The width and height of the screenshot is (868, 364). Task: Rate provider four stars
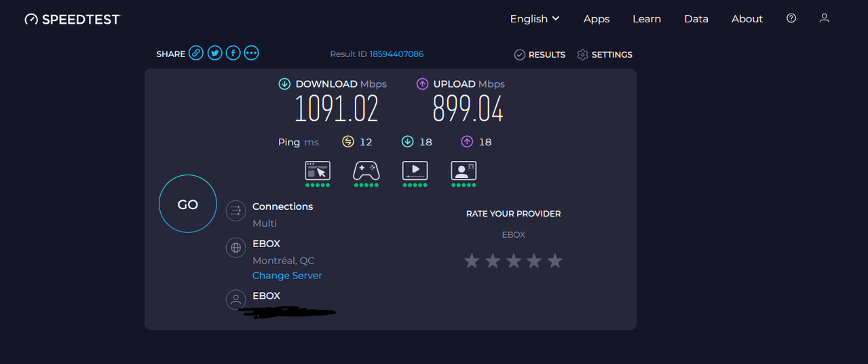[534, 261]
